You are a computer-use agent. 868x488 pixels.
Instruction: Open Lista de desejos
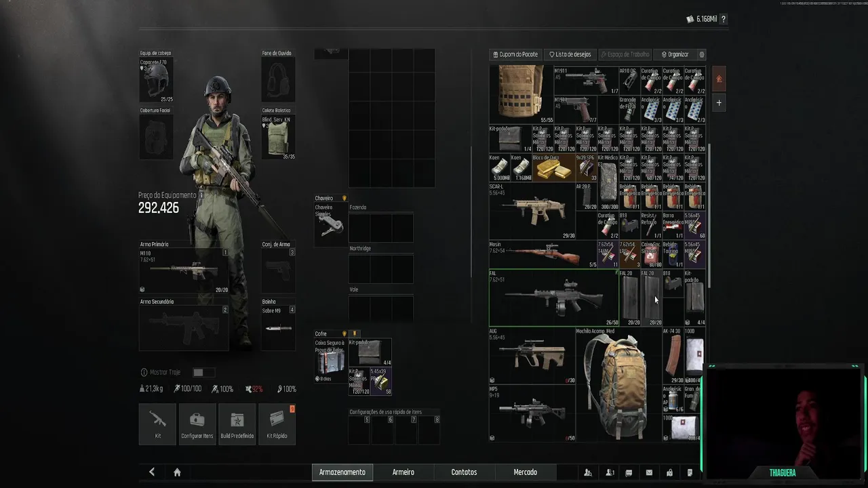[x=570, y=54]
